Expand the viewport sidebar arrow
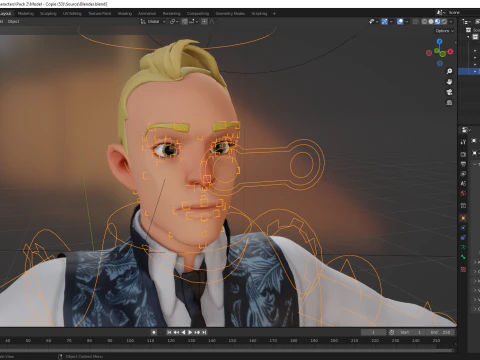Viewport: 480px width, 360px height. [x=455, y=42]
